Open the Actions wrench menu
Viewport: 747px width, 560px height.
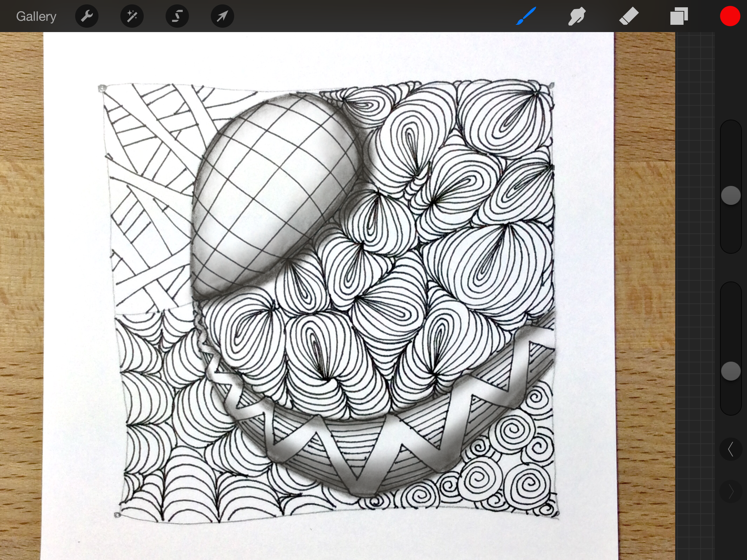(87, 16)
